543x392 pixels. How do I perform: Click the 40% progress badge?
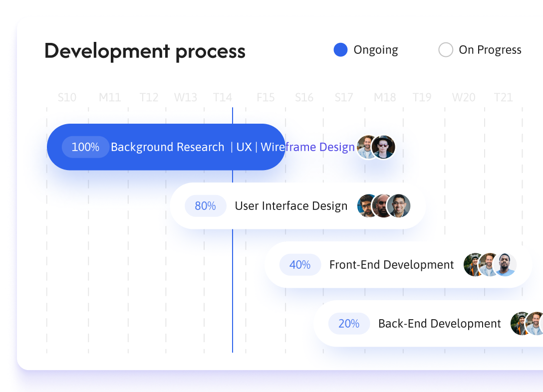pyautogui.click(x=300, y=265)
